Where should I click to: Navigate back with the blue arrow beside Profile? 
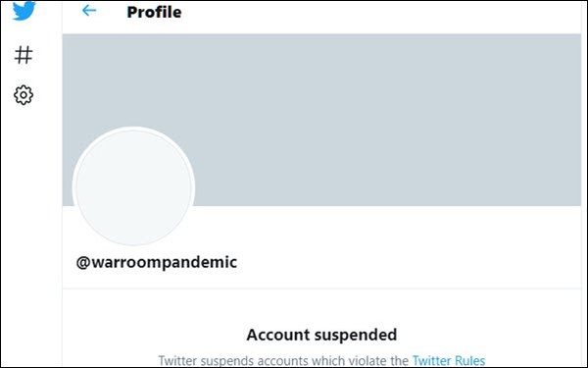point(89,11)
